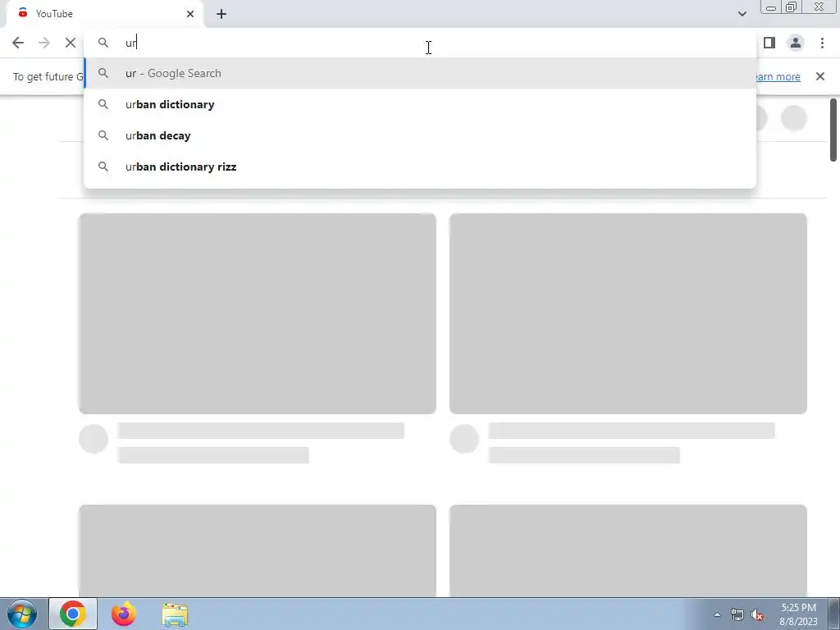Dismiss the infobar with its X button

point(820,76)
